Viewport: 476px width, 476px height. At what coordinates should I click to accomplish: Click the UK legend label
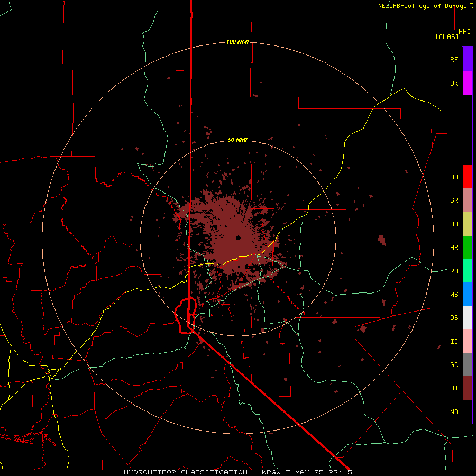click(454, 83)
